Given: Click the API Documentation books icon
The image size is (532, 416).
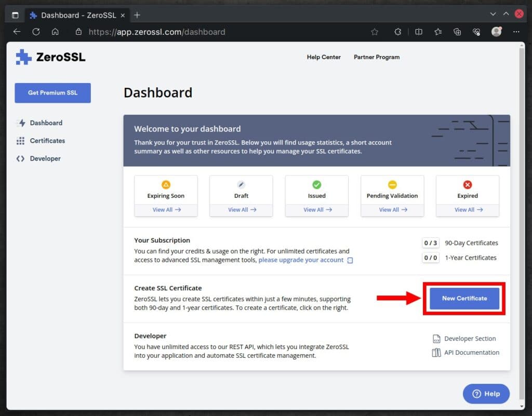Looking at the screenshot, I should pos(436,353).
